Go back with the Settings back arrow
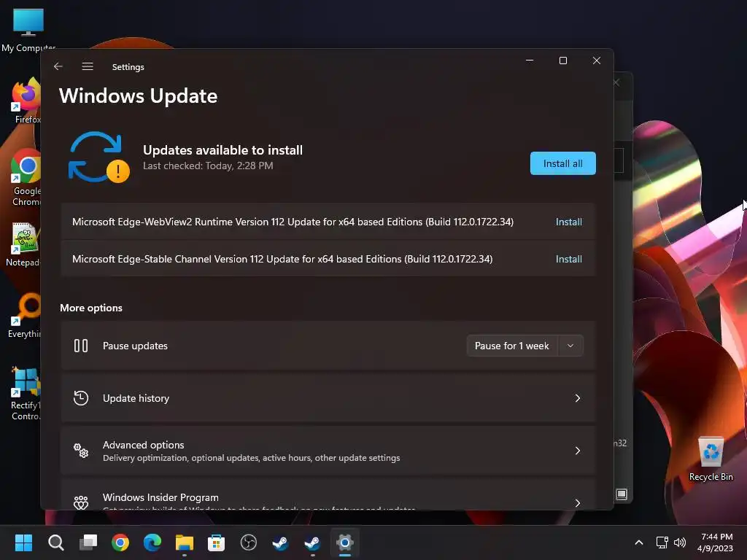747x560 pixels. pos(58,66)
